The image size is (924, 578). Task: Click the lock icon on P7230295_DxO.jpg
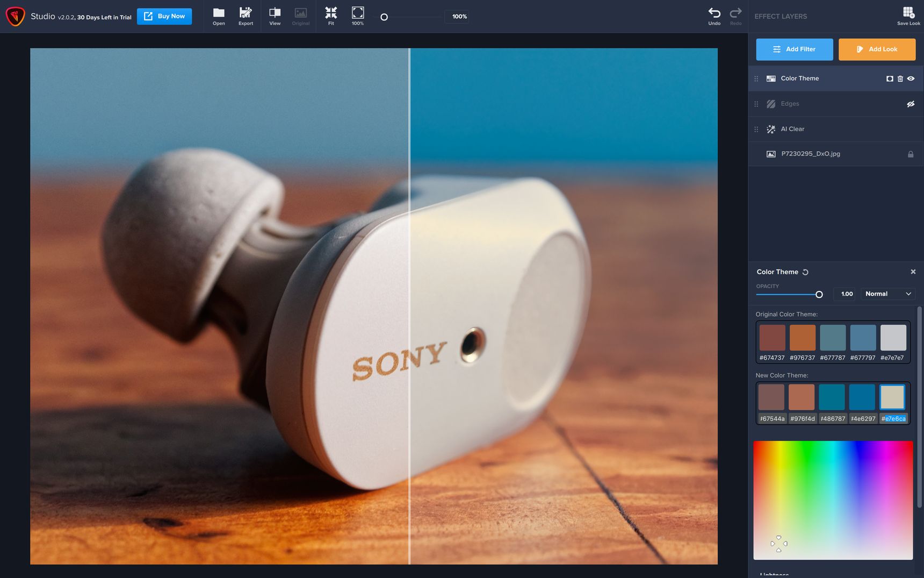911,154
